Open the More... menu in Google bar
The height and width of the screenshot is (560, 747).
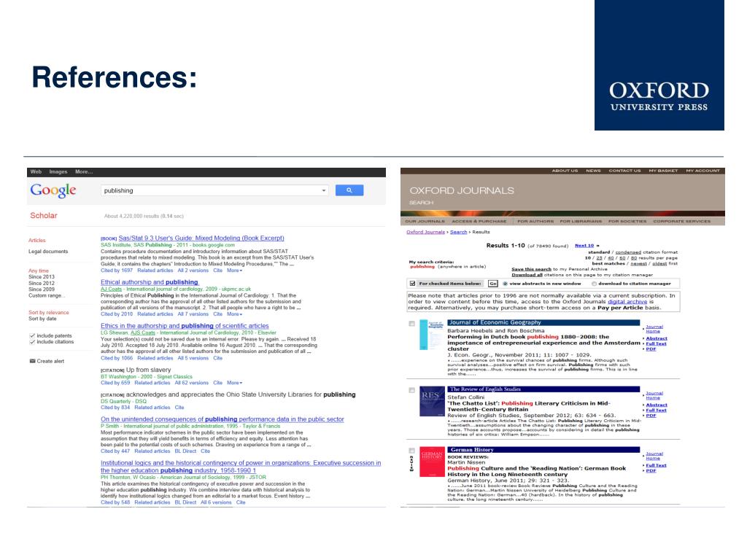pyautogui.click(x=84, y=172)
